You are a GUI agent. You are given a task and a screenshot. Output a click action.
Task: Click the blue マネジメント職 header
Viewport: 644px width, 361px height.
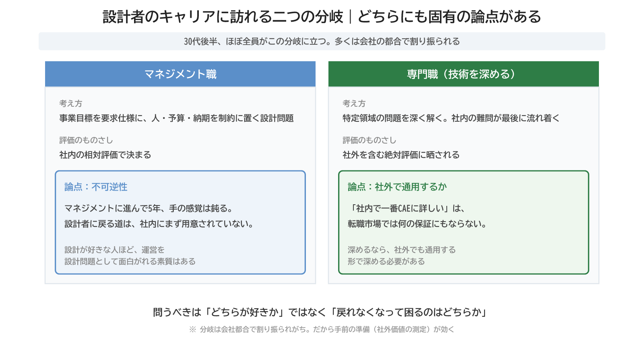[180, 74]
